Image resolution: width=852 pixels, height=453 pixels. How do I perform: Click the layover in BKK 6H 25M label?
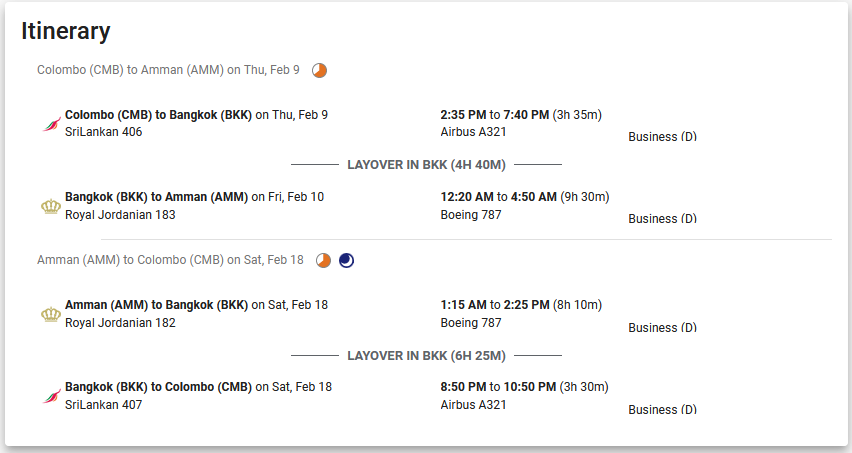coord(427,356)
